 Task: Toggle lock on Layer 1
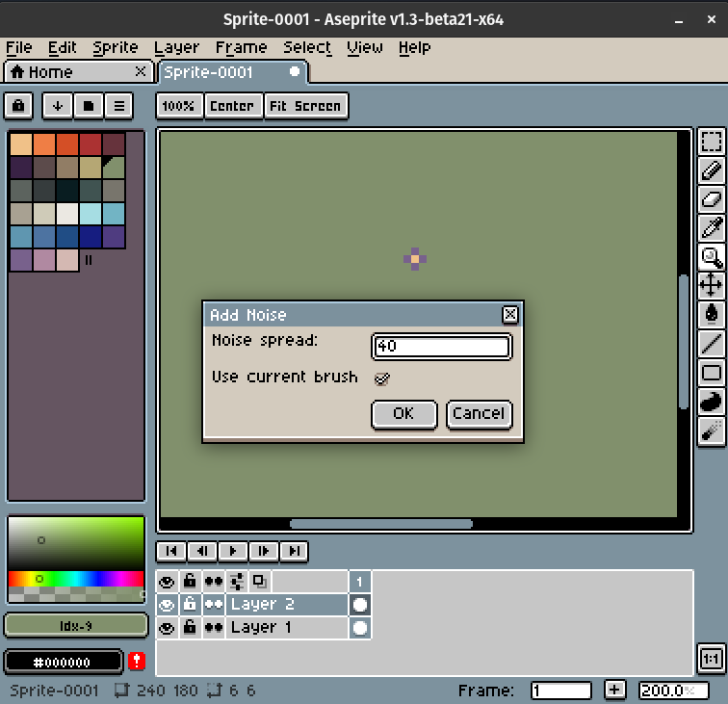[190, 628]
